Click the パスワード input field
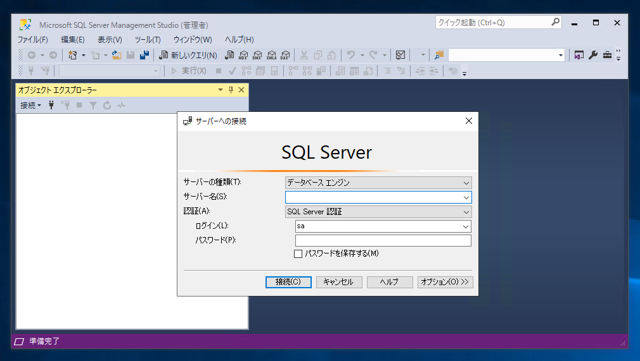Screen dimensions: 640x361 click(383, 241)
